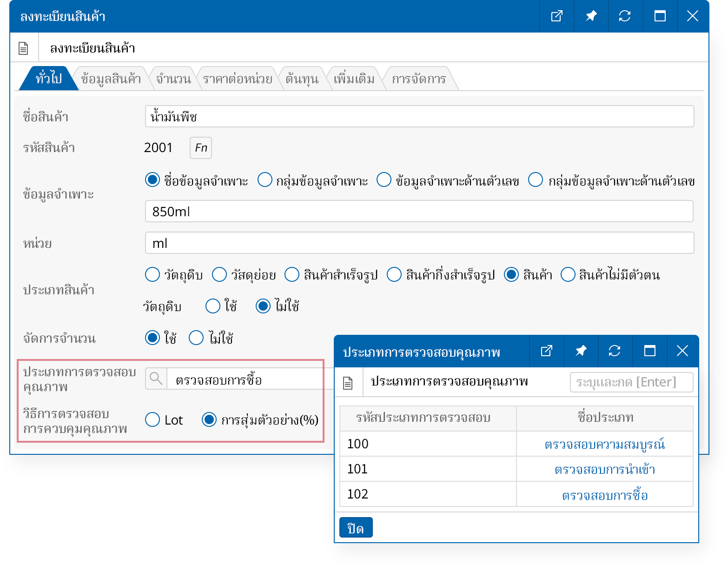Viewport: 728px width, 565px height.
Task: Choose ตรวจสอบการนำเข้า inspection type link
Action: [604, 469]
